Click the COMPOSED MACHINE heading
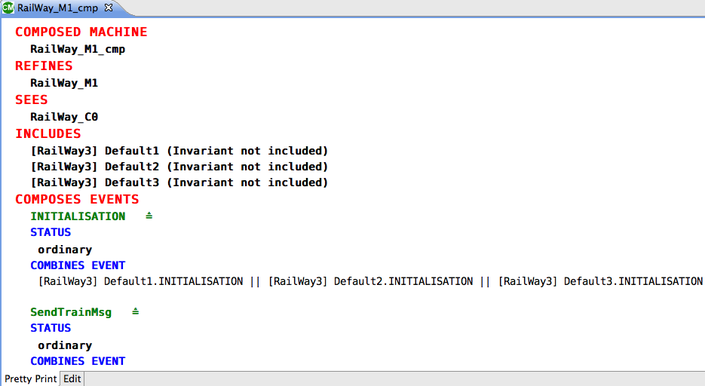The image size is (705, 386). click(x=81, y=32)
